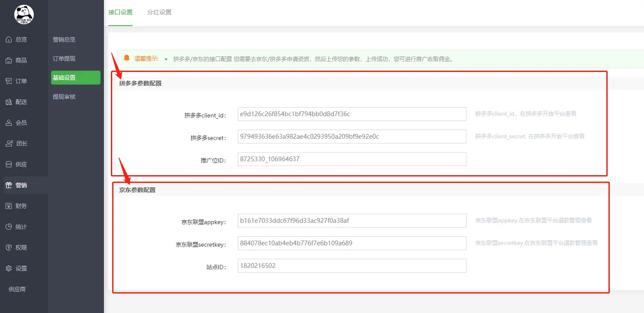
Task: Click the 拼多多client_id: field label
Action: click(205, 116)
